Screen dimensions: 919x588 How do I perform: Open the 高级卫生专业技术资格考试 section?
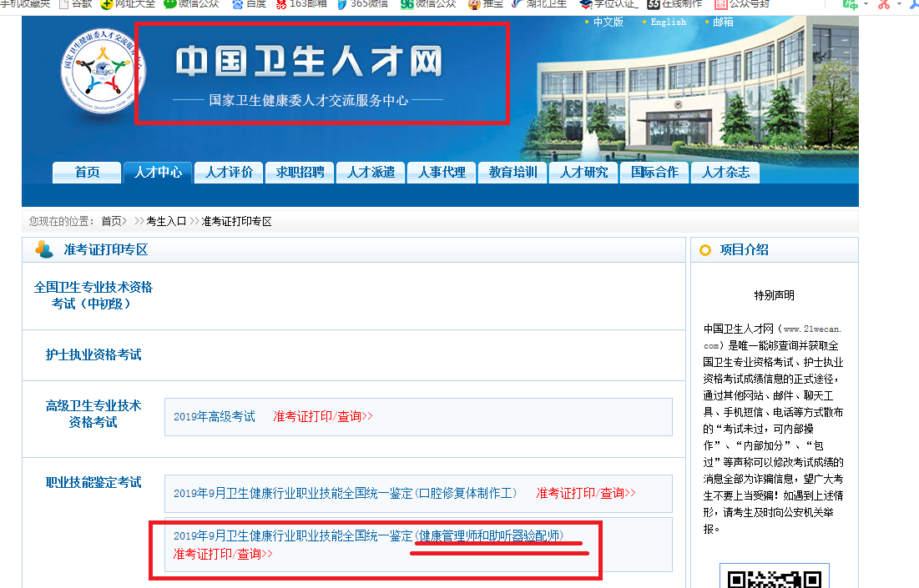pyautogui.click(x=93, y=414)
